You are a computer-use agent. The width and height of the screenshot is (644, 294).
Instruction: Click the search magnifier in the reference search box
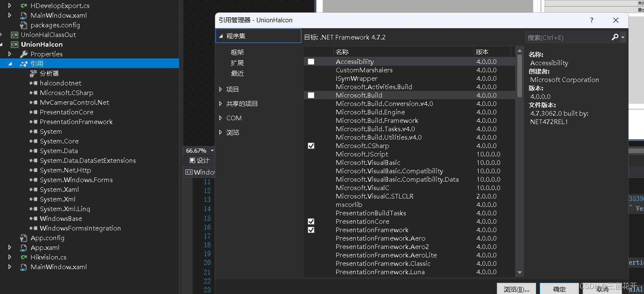click(615, 37)
